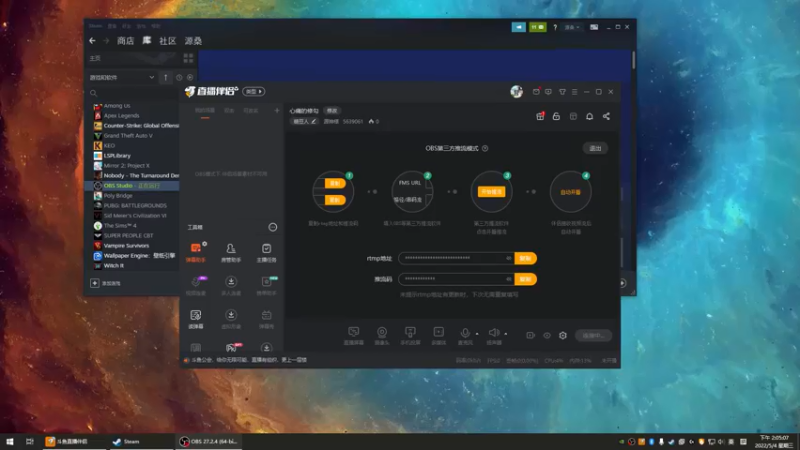Copy the stream key with the orange button
Viewport: 800px width, 450px height.
[x=526, y=279]
